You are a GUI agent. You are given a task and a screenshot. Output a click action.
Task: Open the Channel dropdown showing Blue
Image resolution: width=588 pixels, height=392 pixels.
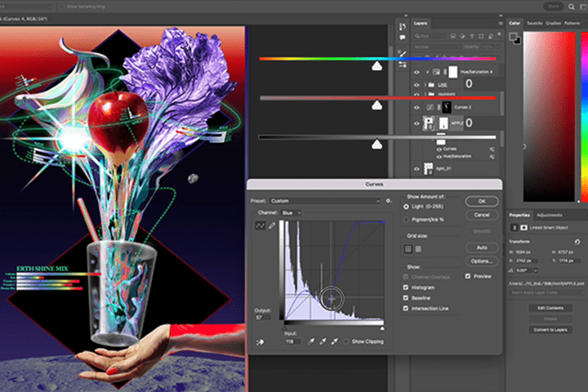pos(292,213)
